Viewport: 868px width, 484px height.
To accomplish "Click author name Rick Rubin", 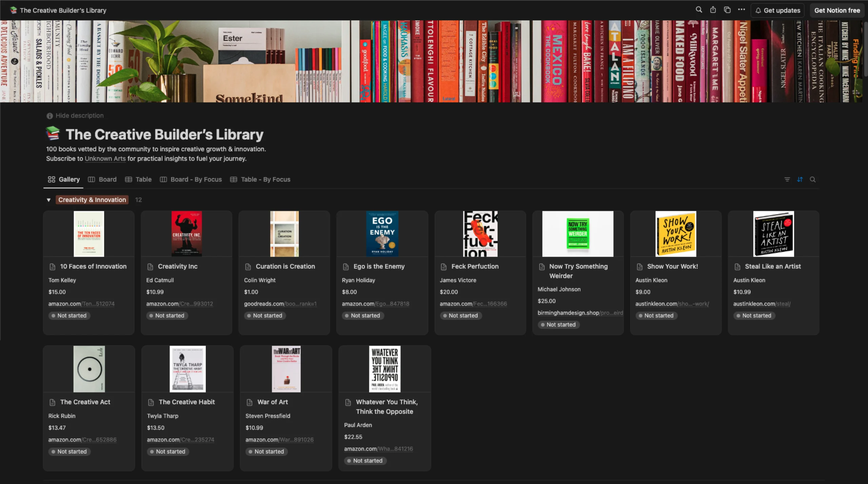I will click(x=62, y=416).
